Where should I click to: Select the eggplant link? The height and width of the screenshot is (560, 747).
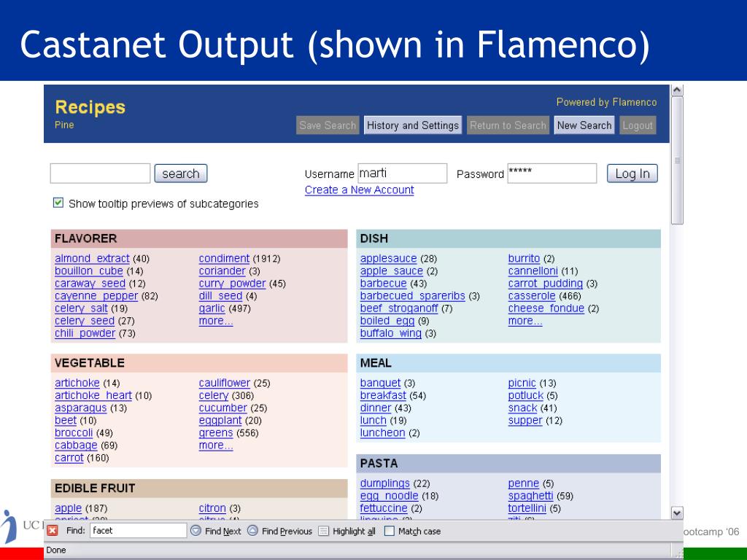coord(220,421)
